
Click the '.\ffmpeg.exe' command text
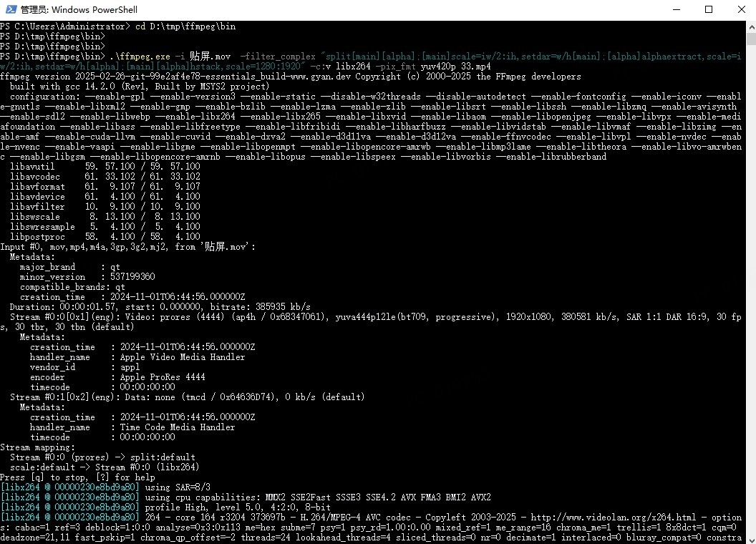click(x=140, y=57)
